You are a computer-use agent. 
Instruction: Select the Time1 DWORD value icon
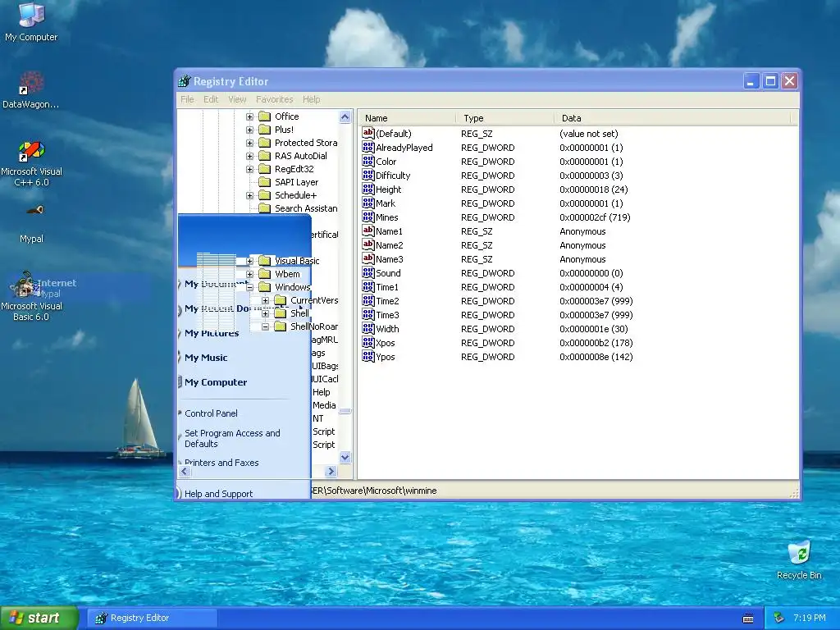coord(368,286)
